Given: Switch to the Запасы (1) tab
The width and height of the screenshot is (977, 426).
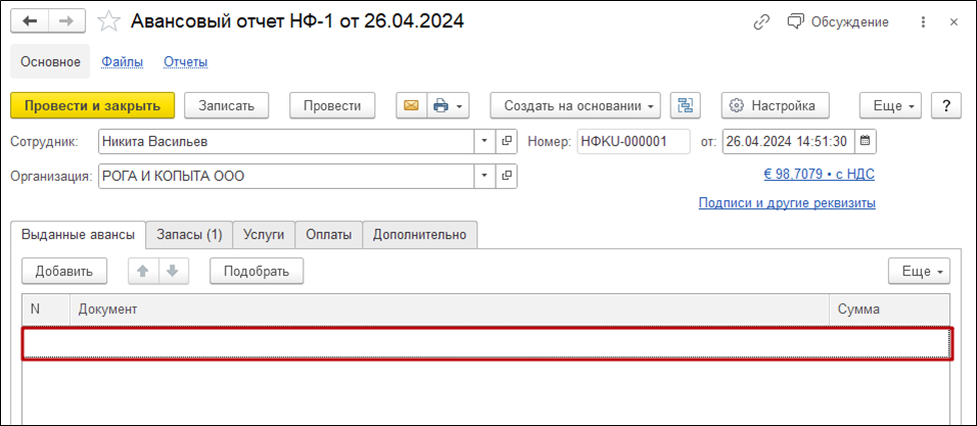Looking at the screenshot, I should pyautogui.click(x=189, y=235).
